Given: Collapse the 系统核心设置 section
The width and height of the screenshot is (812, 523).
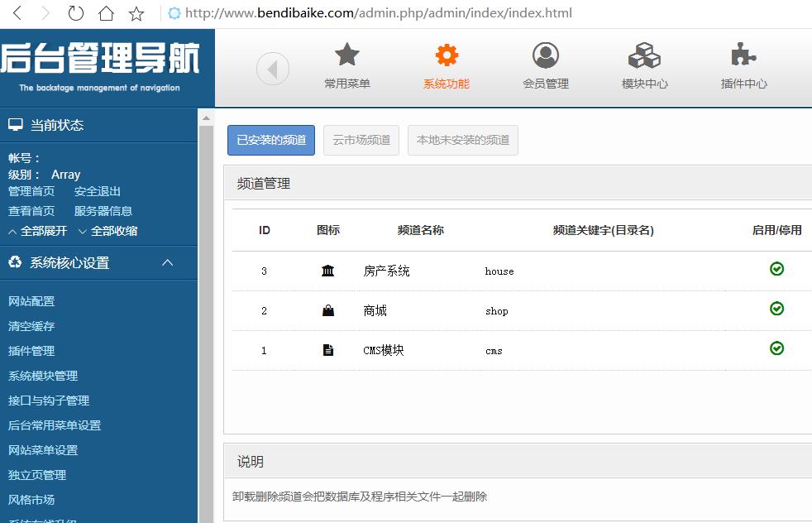Looking at the screenshot, I should click(x=167, y=262).
